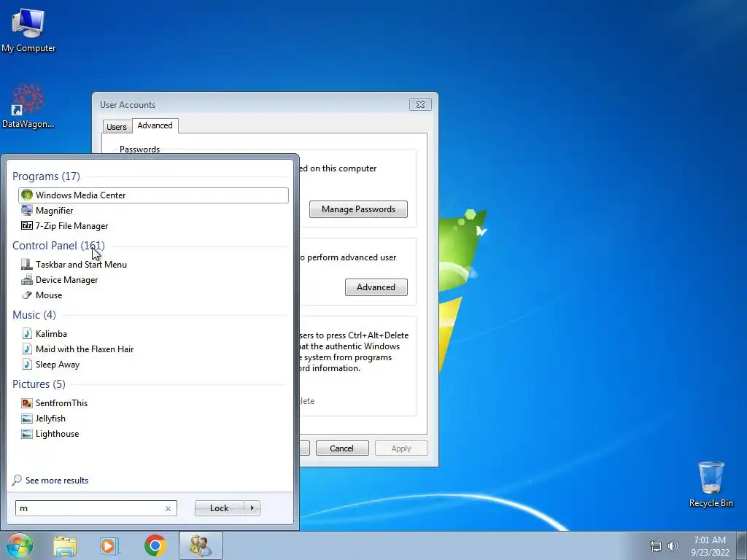747x560 pixels.
Task: Open the Lighthouse picture icon
Action: (27, 433)
